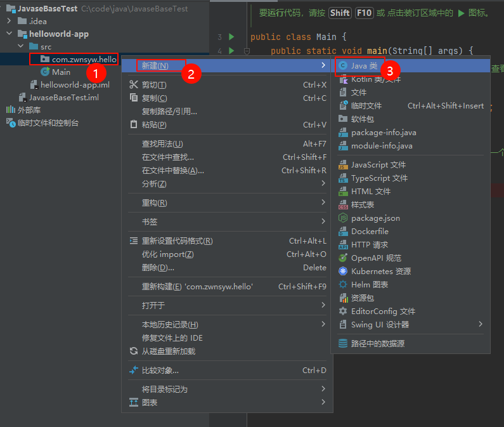Select JavaseBaseTest project root node
The image size is (504, 427).
[48, 8]
